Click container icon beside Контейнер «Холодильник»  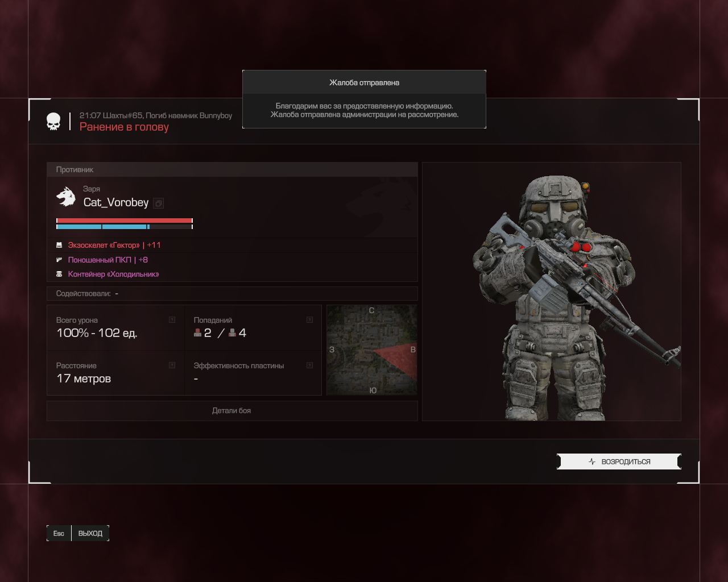pos(59,274)
